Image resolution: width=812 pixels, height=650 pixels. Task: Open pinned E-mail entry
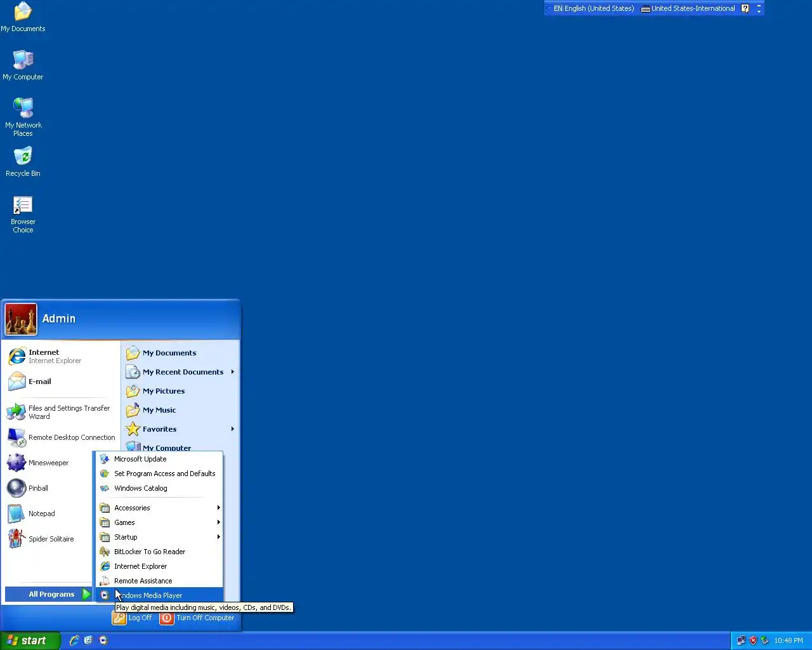61,381
